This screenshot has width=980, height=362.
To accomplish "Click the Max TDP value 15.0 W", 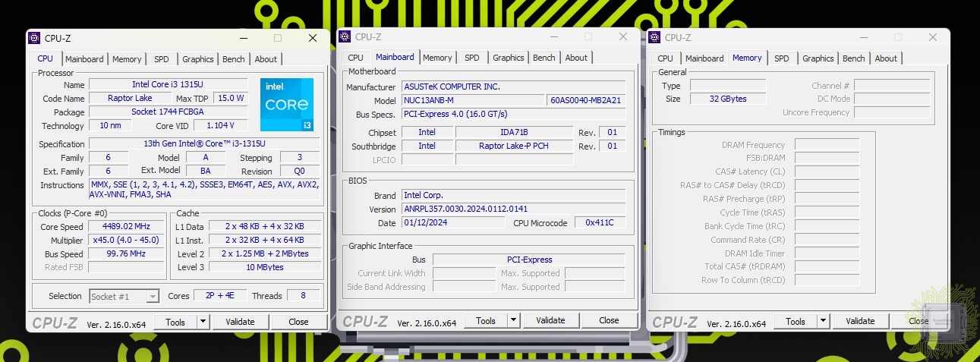I will coord(230,99).
